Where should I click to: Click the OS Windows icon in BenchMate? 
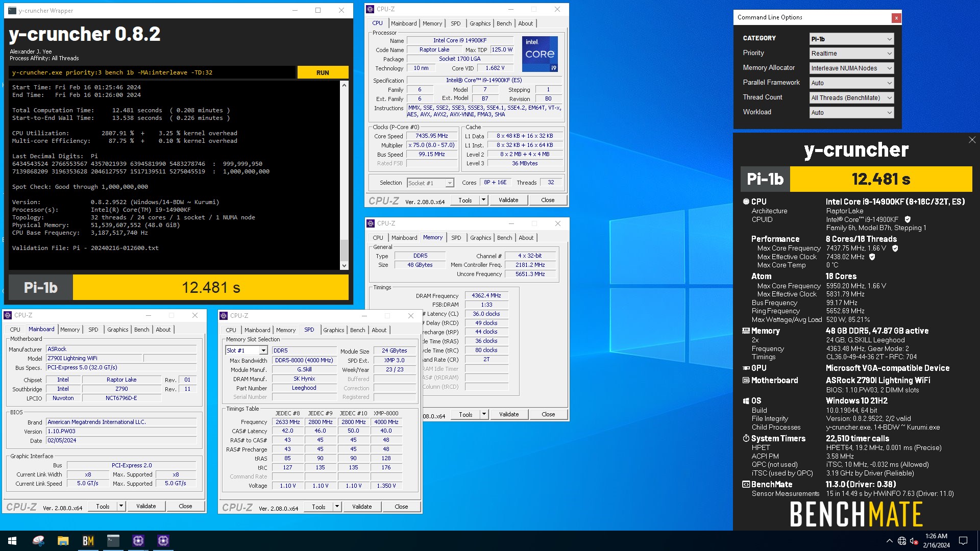coord(746,401)
